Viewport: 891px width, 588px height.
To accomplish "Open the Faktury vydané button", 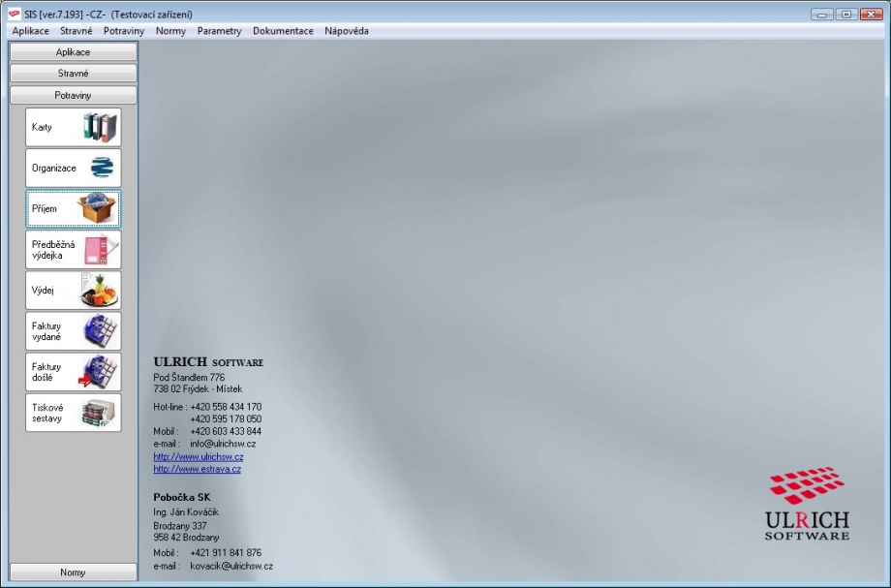I will (74, 331).
